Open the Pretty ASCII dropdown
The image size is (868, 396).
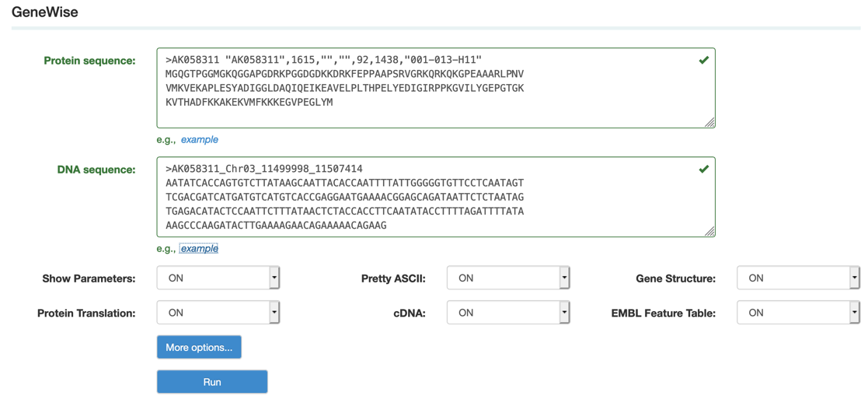(x=508, y=278)
